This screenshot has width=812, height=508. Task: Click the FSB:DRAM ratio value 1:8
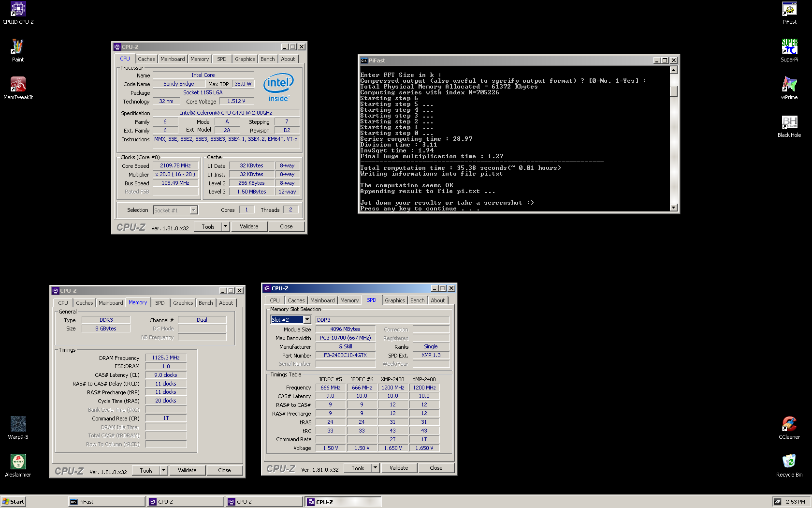166,366
